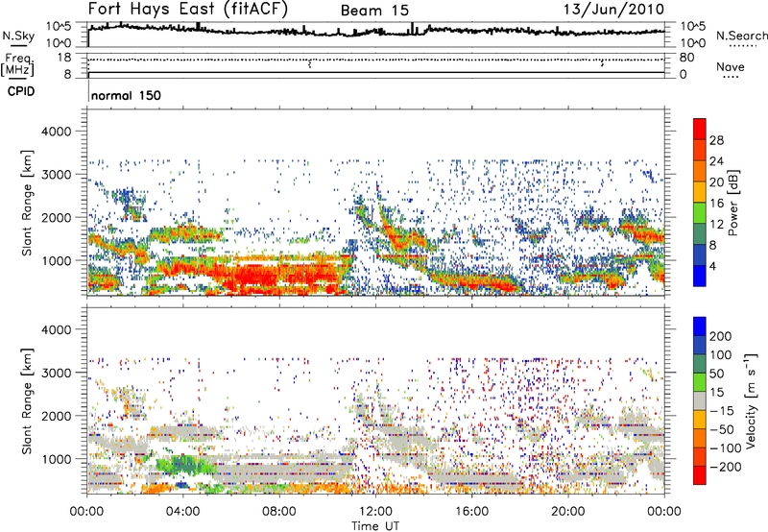Image resolution: width=768 pixels, height=532 pixels.
Task: Pick the red bottom segment of velocity colorbar
Action: pos(700,475)
